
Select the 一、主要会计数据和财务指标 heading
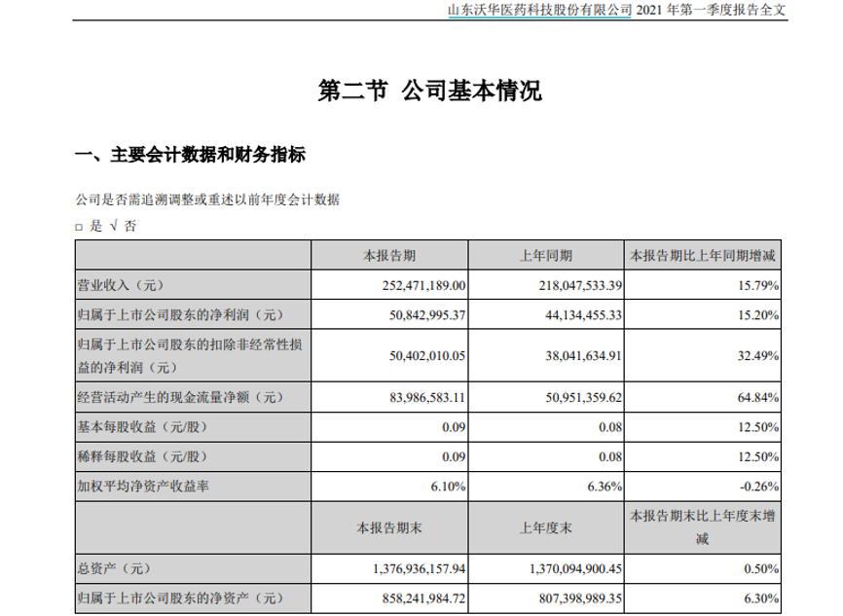click(191, 155)
